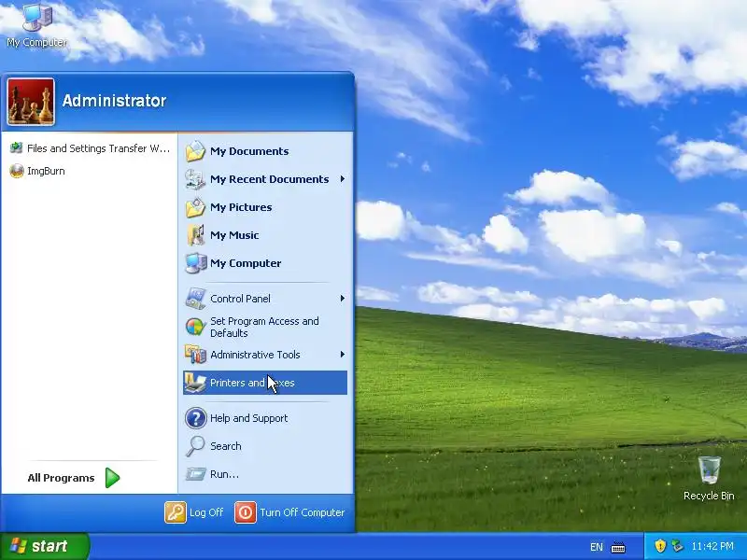Click the Turn Off Computer power icon
Image resolution: width=747 pixels, height=560 pixels.
(246, 512)
